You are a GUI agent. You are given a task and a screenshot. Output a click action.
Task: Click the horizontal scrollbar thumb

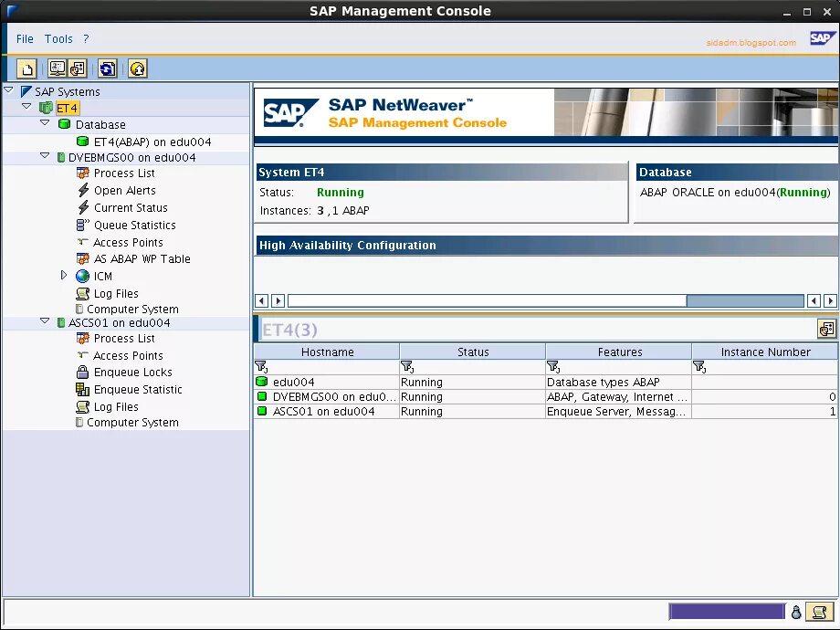(x=487, y=300)
